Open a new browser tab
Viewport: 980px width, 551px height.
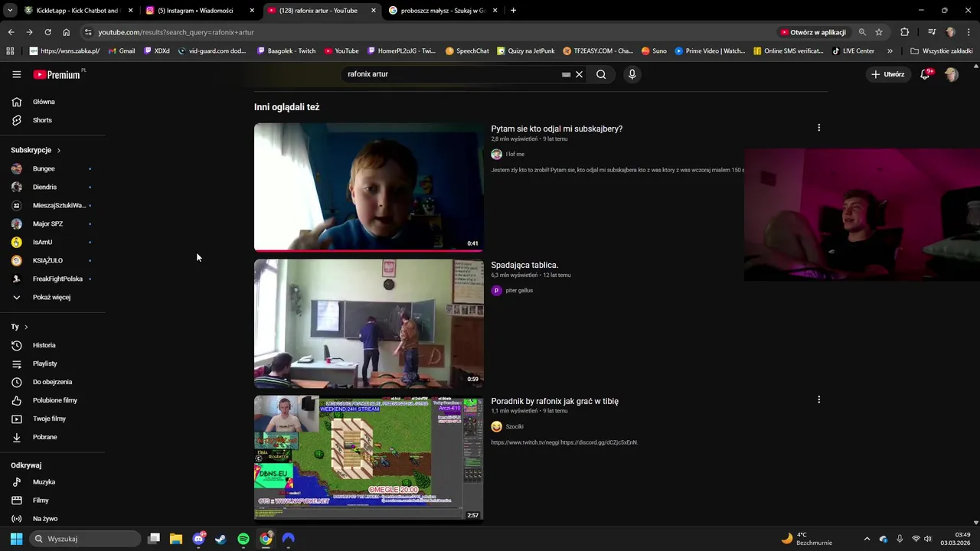[513, 11]
